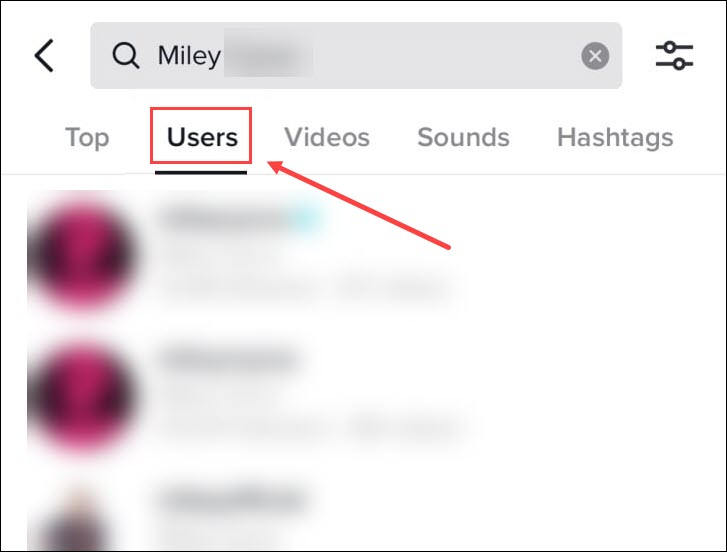
Task: Select the first user's blurred username
Action: (225, 217)
